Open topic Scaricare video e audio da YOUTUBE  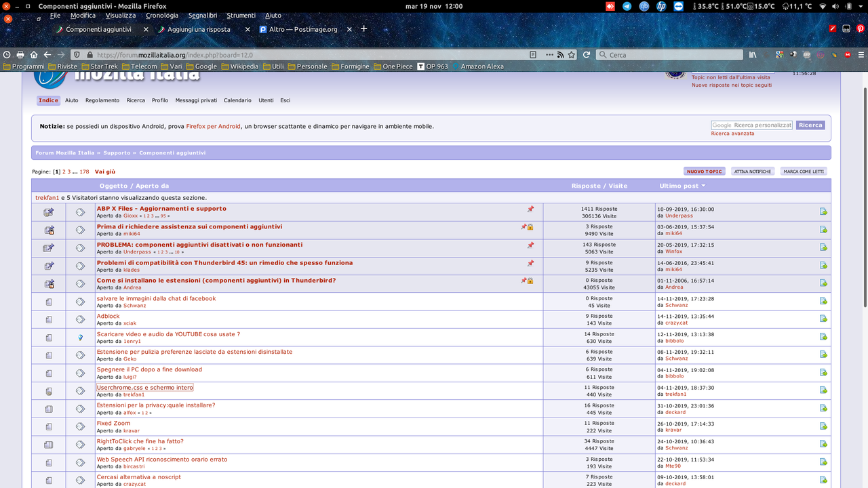(x=168, y=334)
